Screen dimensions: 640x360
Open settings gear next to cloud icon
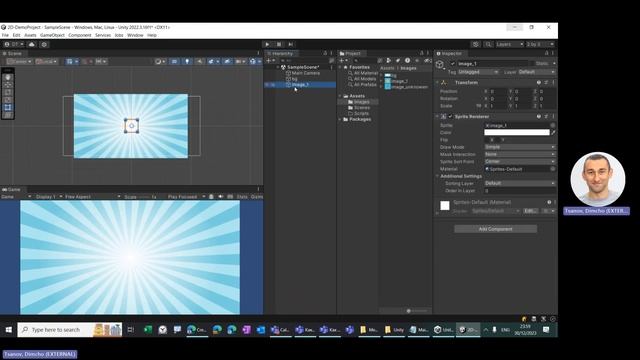pos(44,44)
